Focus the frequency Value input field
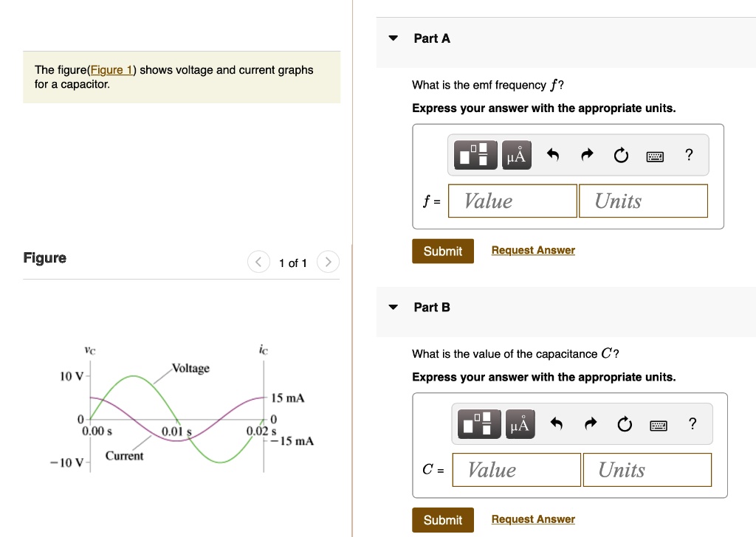This screenshot has height=537, width=756. [512, 201]
